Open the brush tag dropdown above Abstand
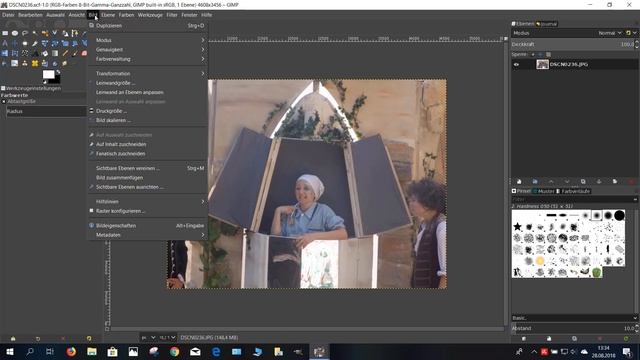The image size is (640, 360). pos(574,318)
